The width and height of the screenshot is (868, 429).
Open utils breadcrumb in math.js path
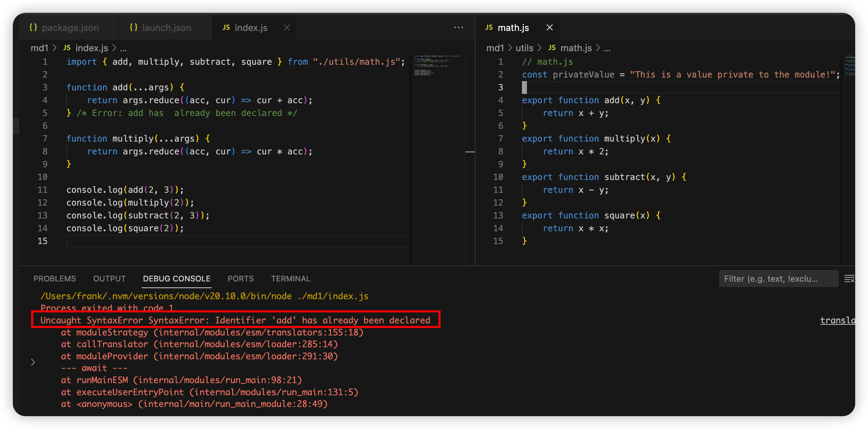coord(524,48)
